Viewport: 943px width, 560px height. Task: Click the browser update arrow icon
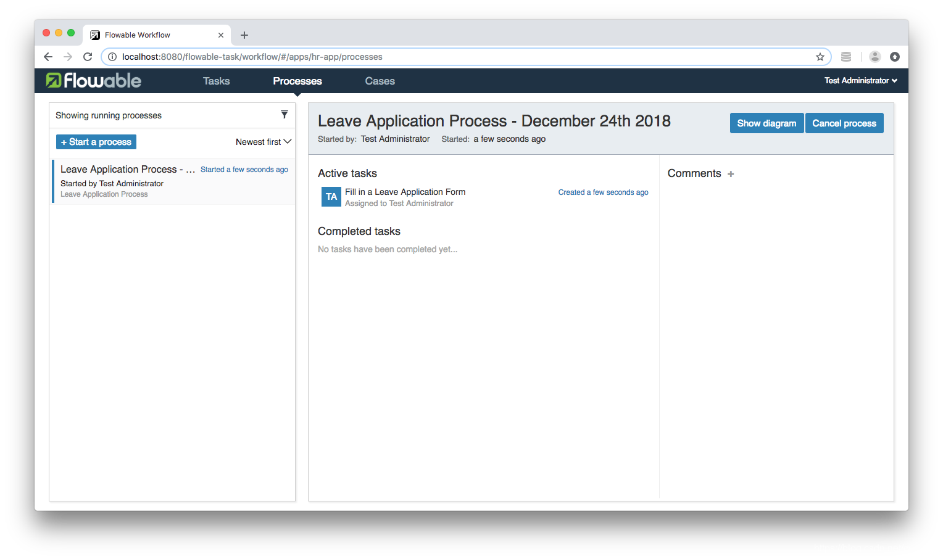pyautogui.click(x=895, y=57)
